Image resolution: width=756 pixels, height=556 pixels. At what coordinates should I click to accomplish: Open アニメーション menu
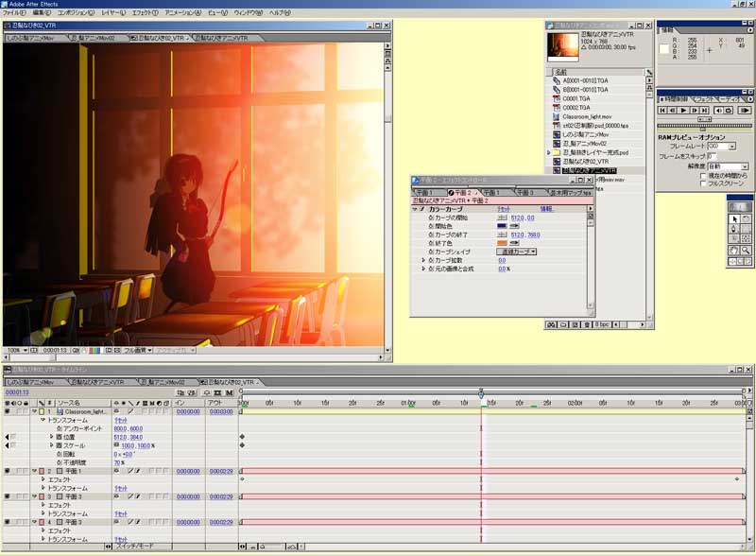pos(182,13)
